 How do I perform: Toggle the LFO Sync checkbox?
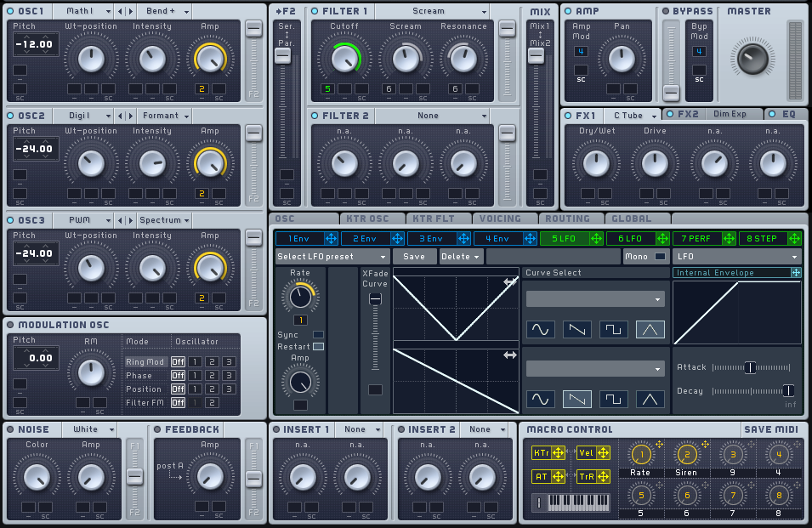pos(318,334)
